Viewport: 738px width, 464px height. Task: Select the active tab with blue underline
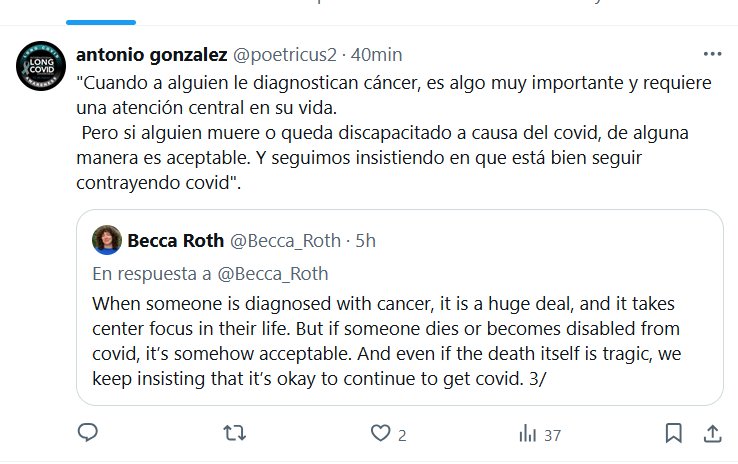click(x=100, y=12)
